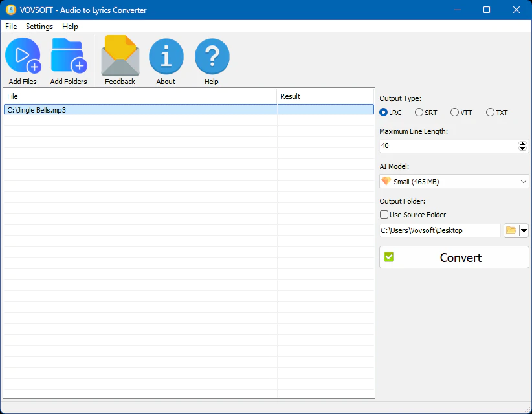Image resolution: width=532 pixels, height=414 pixels.
Task: Click the Help question mark icon
Action: [212, 56]
